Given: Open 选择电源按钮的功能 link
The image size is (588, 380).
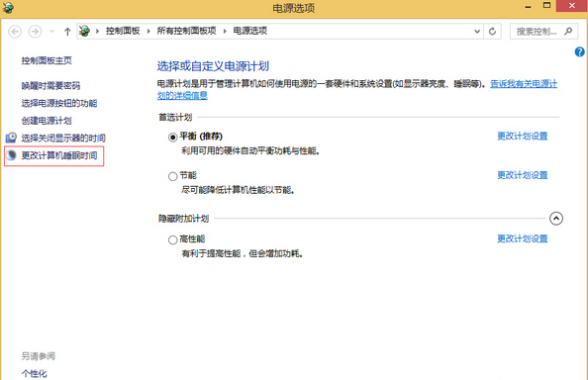Looking at the screenshot, I should (59, 103).
